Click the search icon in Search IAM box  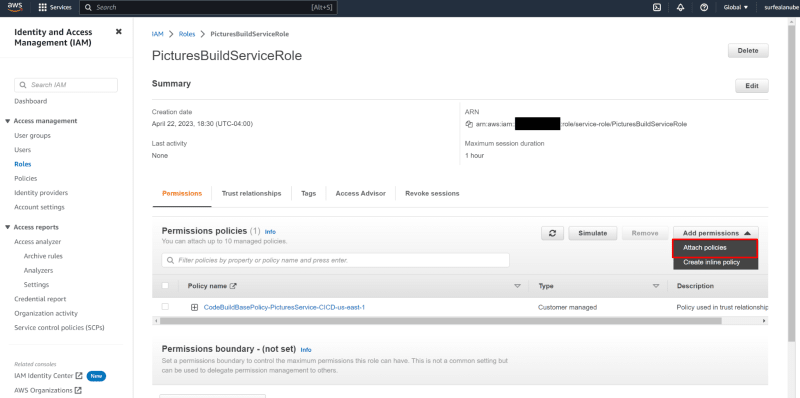pyautogui.click(x=23, y=85)
